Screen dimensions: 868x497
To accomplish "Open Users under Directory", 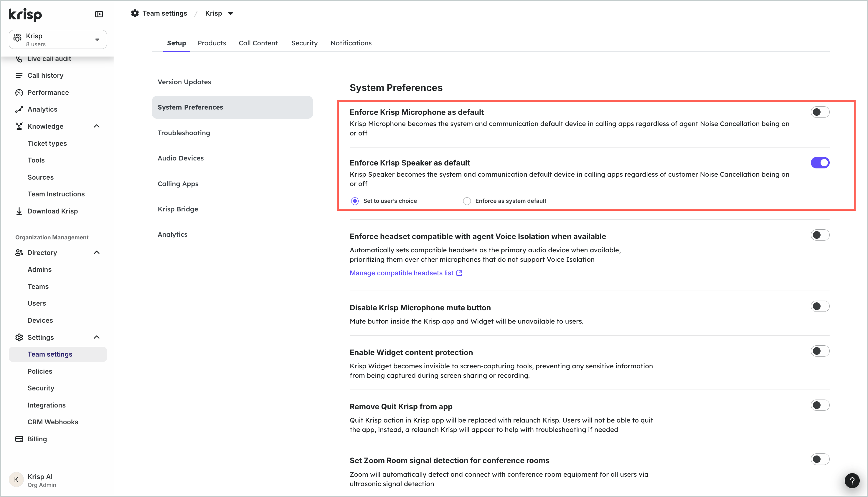I will click(37, 303).
